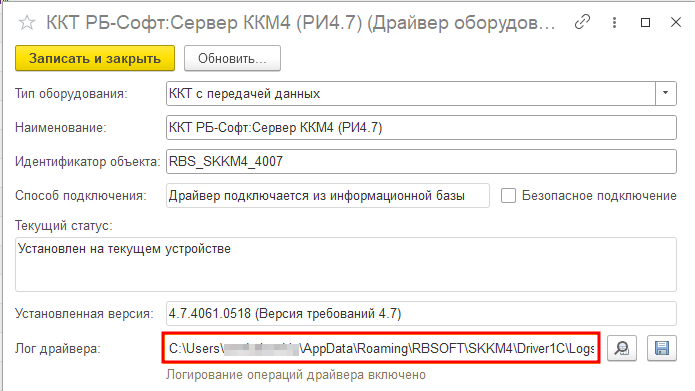The image size is (695, 391).
Task: Click the 'Лог драйвера' path field
Action: [381, 348]
